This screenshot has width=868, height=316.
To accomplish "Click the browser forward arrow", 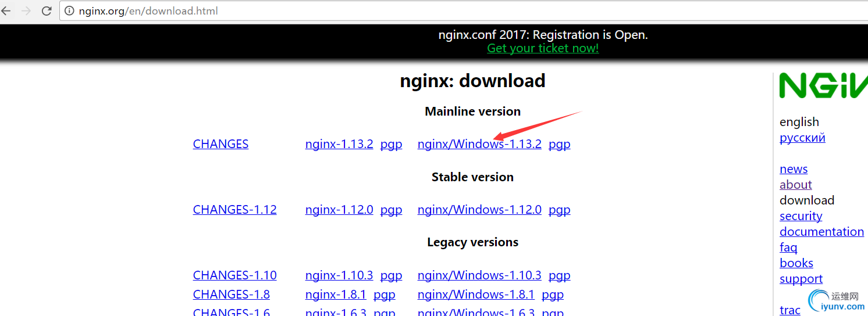I will 26,10.
